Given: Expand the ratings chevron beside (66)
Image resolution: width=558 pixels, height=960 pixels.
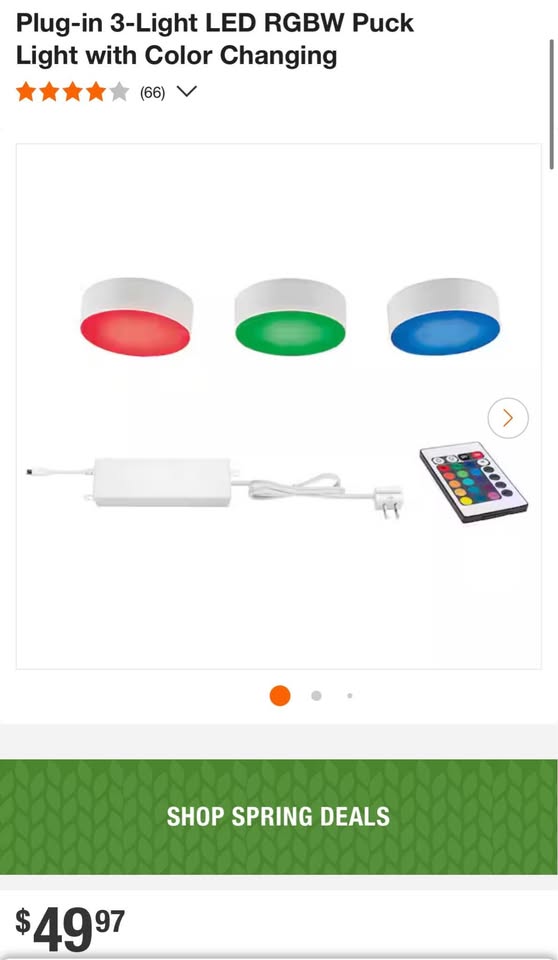Looking at the screenshot, I should pos(186,92).
